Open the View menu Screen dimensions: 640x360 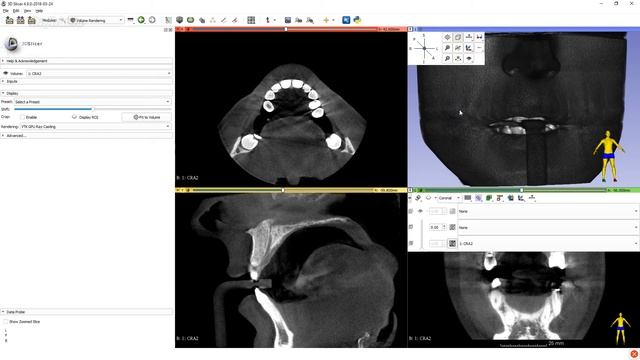[27, 11]
